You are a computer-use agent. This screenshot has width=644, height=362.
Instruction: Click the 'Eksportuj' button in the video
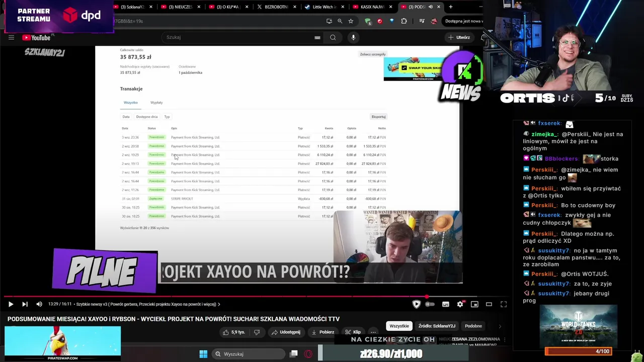pyautogui.click(x=378, y=117)
